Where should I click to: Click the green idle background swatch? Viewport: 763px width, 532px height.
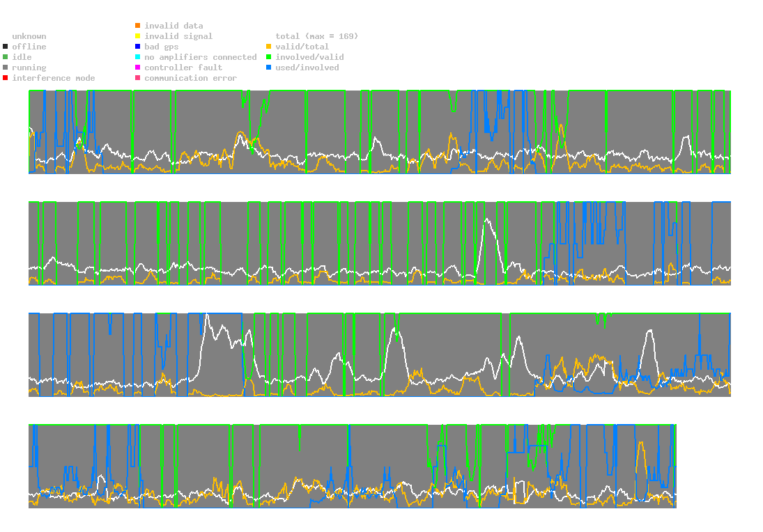(x=6, y=57)
